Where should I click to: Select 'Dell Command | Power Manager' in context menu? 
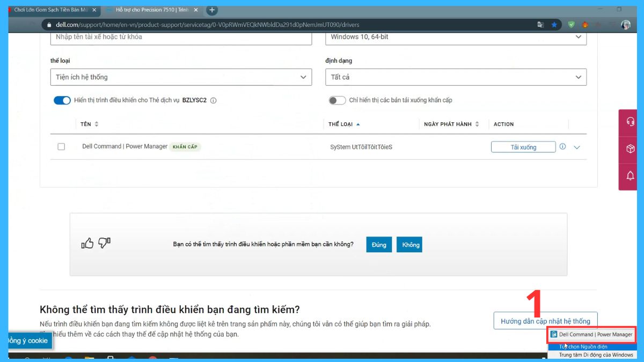click(x=591, y=334)
